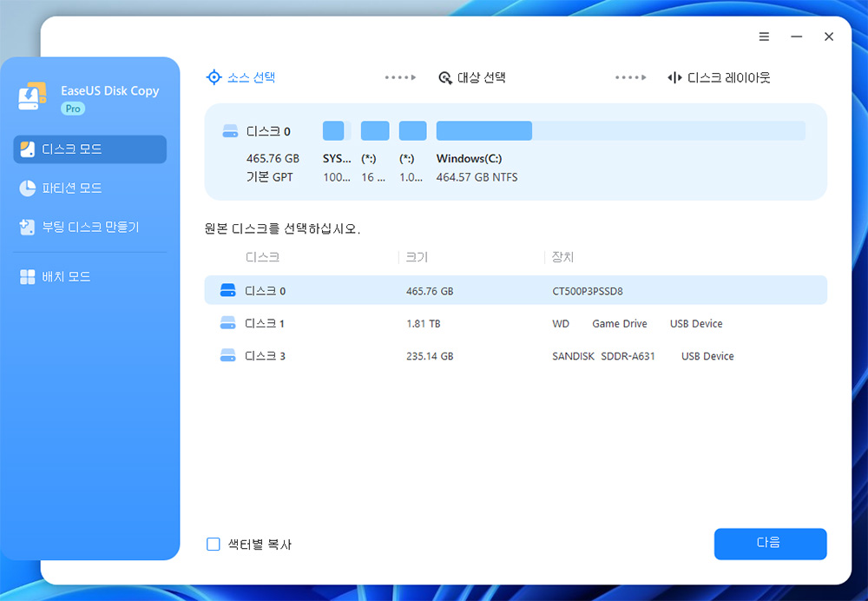The width and height of the screenshot is (868, 601).
Task: Click the drive icon for 디스크 3 row
Action: coord(227,355)
